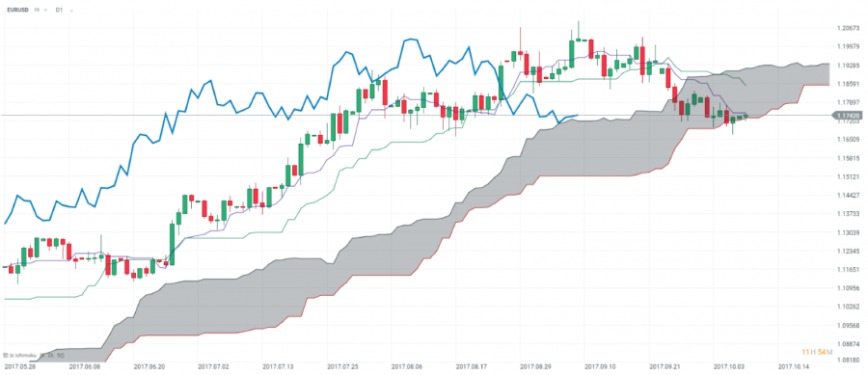Expand the FX instrument type dropdown arrow
The width and height of the screenshot is (868, 375).
(x=45, y=10)
